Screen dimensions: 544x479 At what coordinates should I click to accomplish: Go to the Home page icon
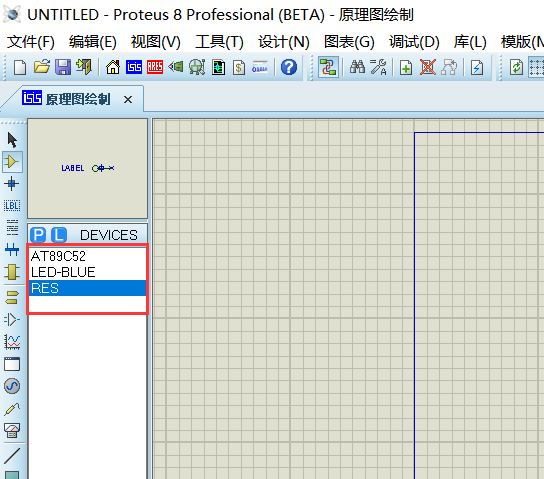click(x=113, y=67)
